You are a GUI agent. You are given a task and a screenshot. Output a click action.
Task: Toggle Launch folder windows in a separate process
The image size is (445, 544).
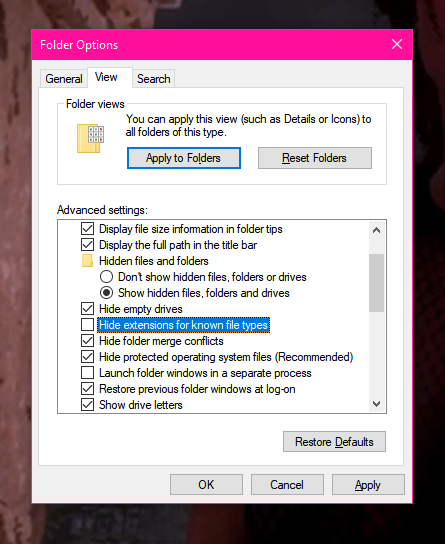87,373
